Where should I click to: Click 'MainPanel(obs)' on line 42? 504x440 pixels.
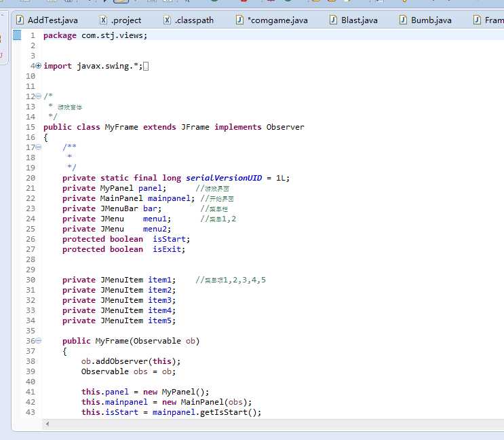(214, 402)
